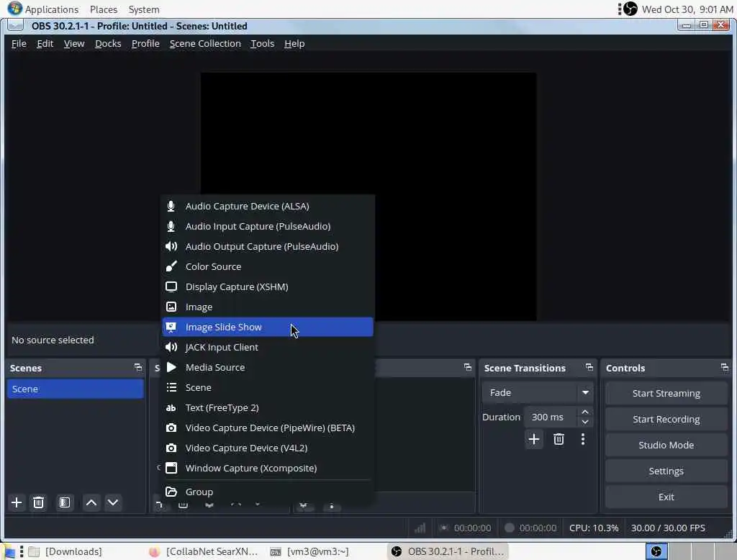737x560 pixels.
Task: Switch to CollabNet SearXN... browser window
Action: point(203,551)
